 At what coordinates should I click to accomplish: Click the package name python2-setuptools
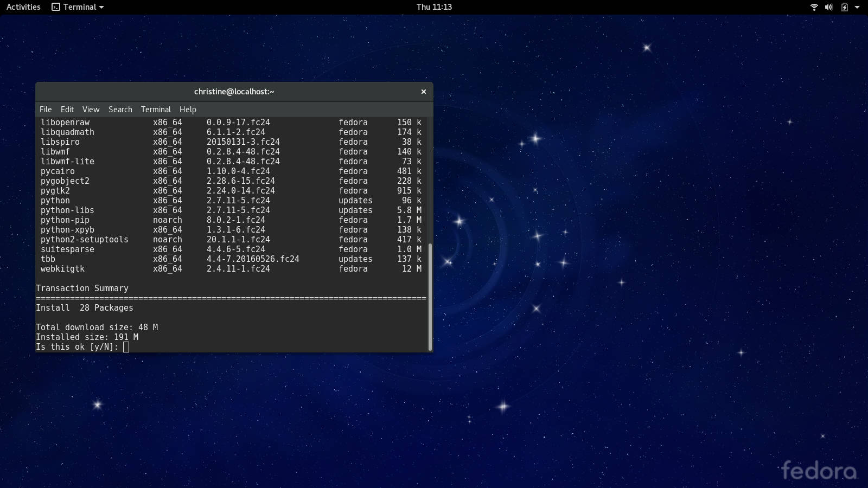85,240
